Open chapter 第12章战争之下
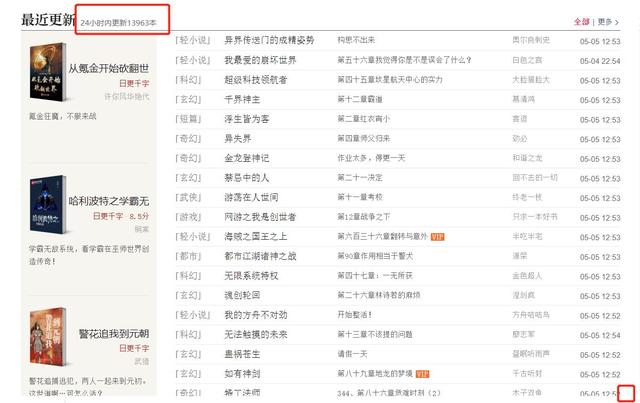Screen dimensions: 640x403 click(x=363, y=217)
